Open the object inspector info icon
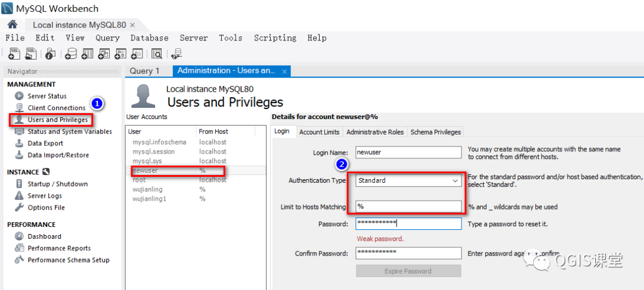Image resolution: width=644 pixels, height=290 pixels. 50,54
